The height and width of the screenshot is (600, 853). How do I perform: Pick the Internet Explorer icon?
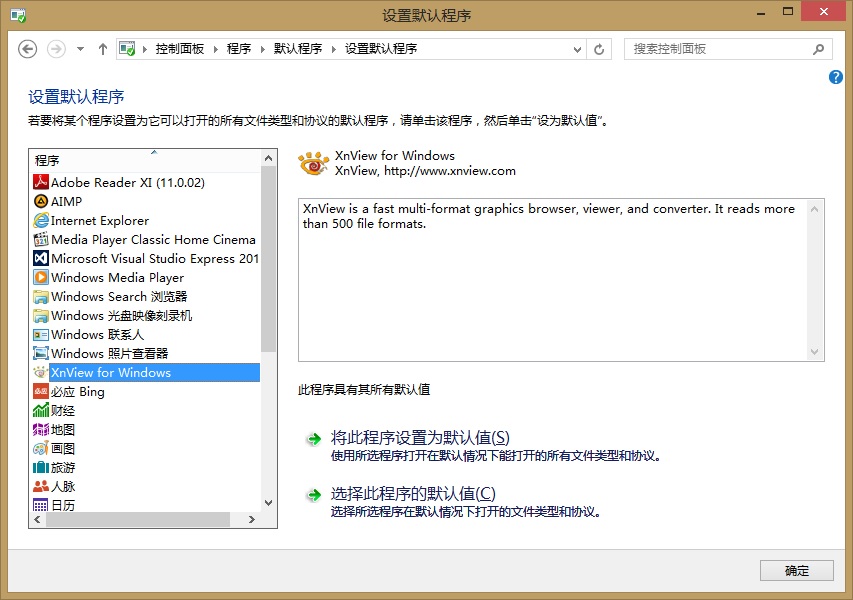pos(41,220)
